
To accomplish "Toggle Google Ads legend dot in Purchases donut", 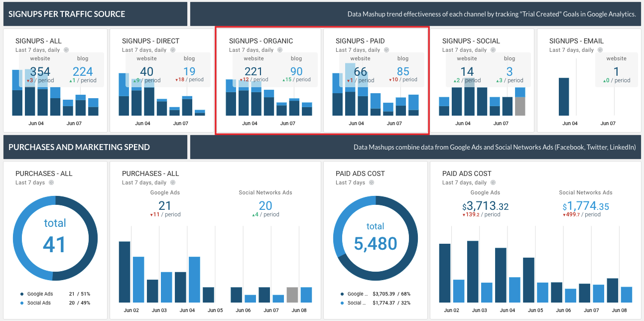I will [22, 294].
